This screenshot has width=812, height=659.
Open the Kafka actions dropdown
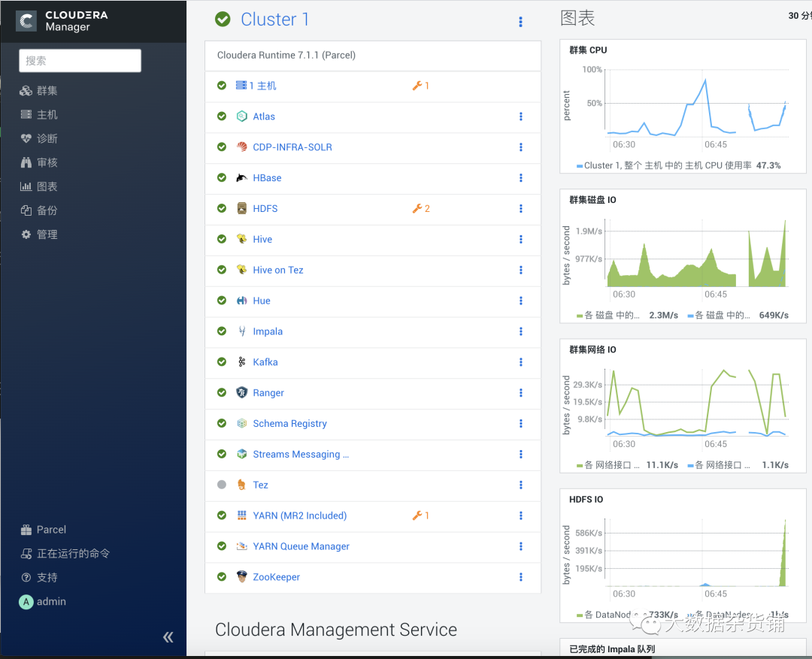520,362
